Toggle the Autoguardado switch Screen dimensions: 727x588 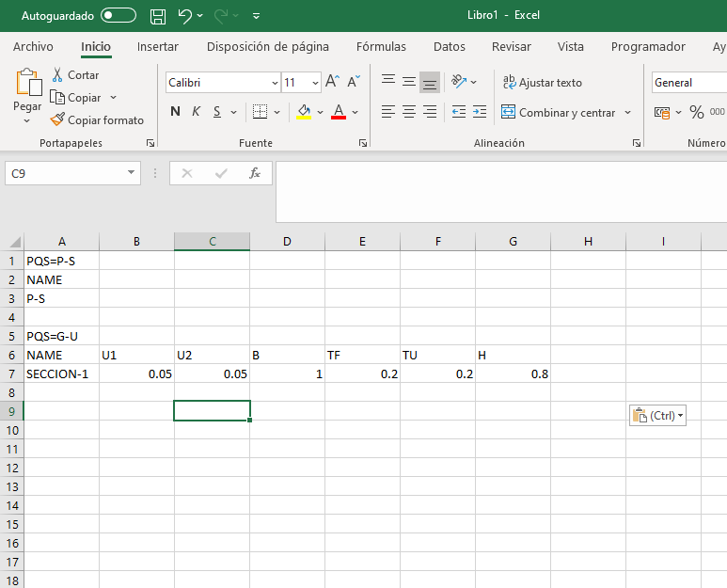(x=119, y=15)
